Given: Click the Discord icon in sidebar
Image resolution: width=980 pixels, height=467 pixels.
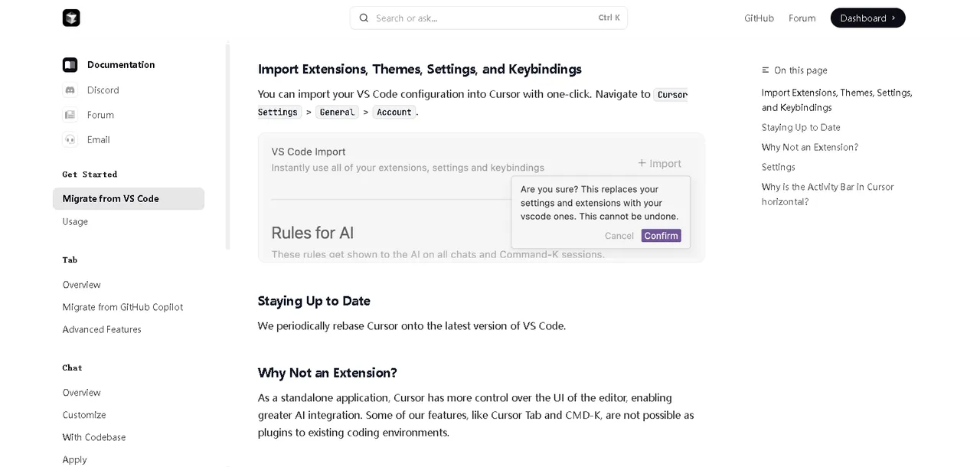Looking at the screenshot, I should click(x=70, y=90).
